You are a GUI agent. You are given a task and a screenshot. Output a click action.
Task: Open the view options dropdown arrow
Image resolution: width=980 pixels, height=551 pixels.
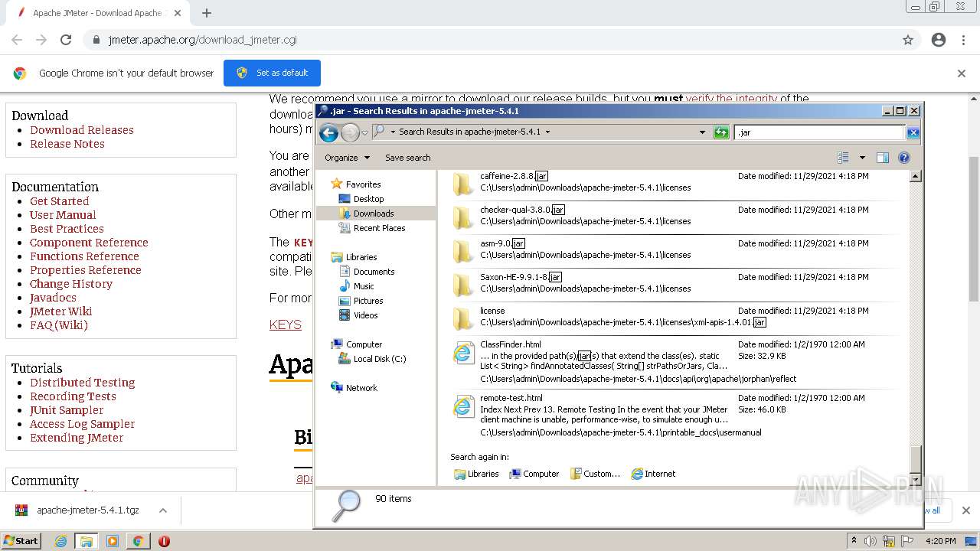click(862, 158)
